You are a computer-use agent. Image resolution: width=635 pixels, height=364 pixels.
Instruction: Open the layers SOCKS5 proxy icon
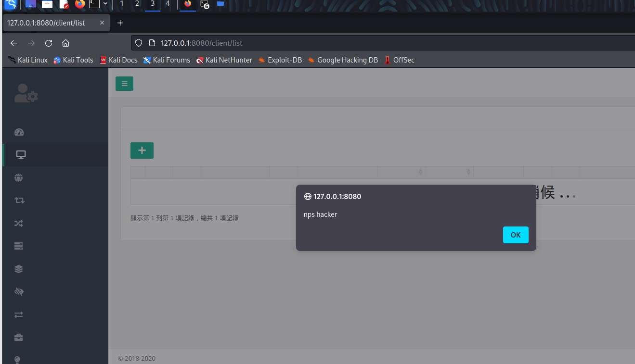(19, 269)
